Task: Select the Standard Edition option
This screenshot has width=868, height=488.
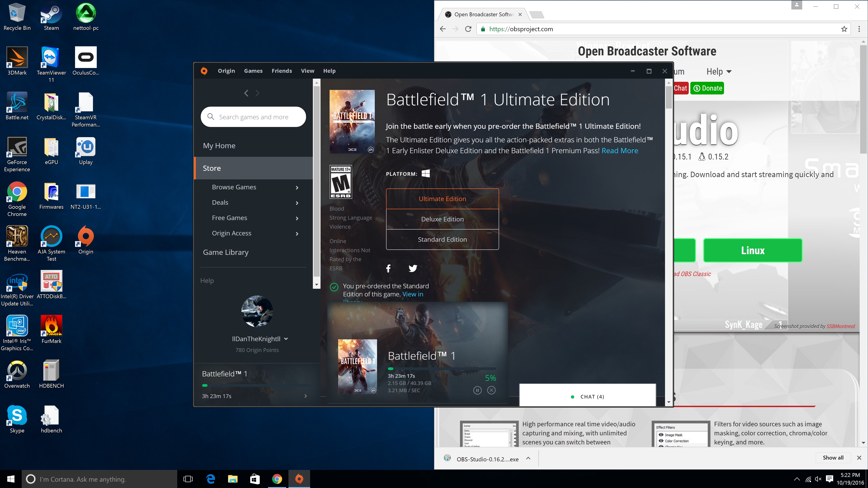Action: pyautogui.click(x=442, y=239)
